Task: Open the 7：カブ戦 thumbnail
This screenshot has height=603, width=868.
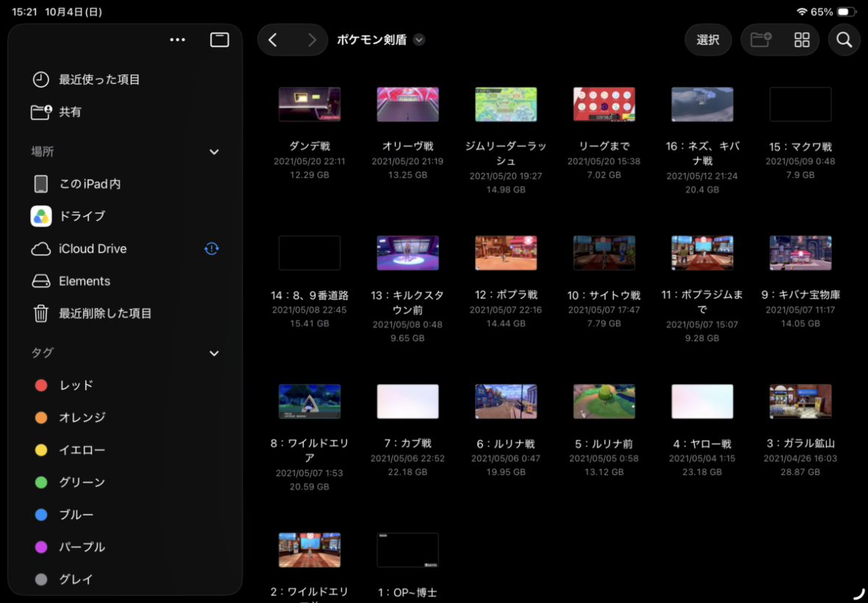Action: [408, 402]
